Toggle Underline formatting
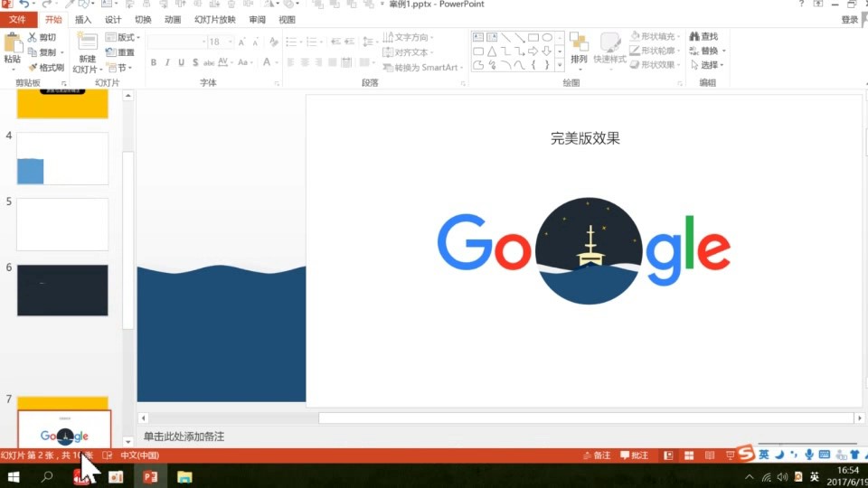This screenshot has height=488, width=868. click(181, 62)
